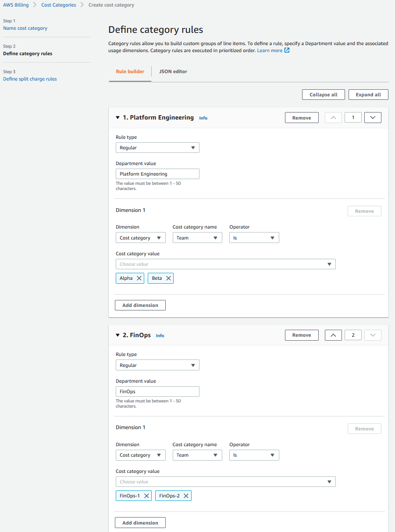Click the Collapse all button

pos(323,95)
